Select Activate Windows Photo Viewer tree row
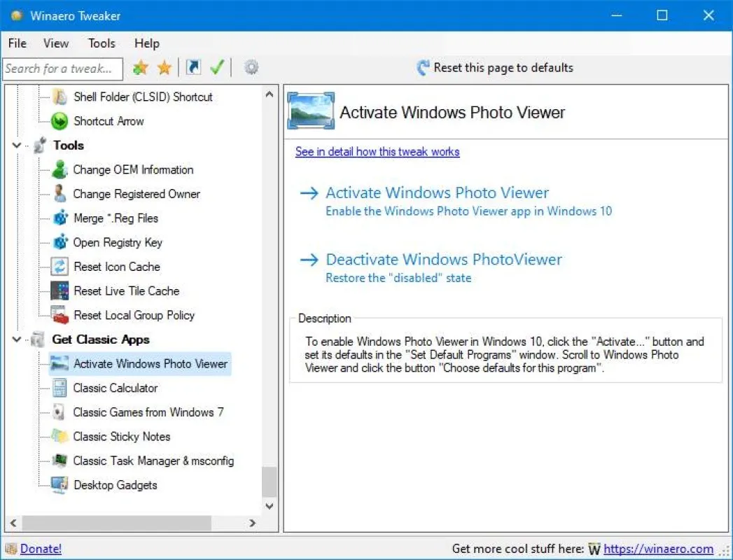Viewport: 733px width, 560px height. pyautogui.click(x=140, y=364)
